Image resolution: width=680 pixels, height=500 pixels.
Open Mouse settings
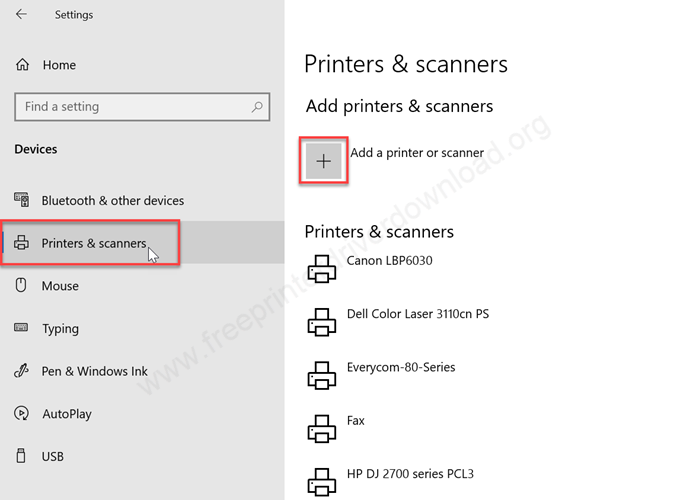pos(60,286)
